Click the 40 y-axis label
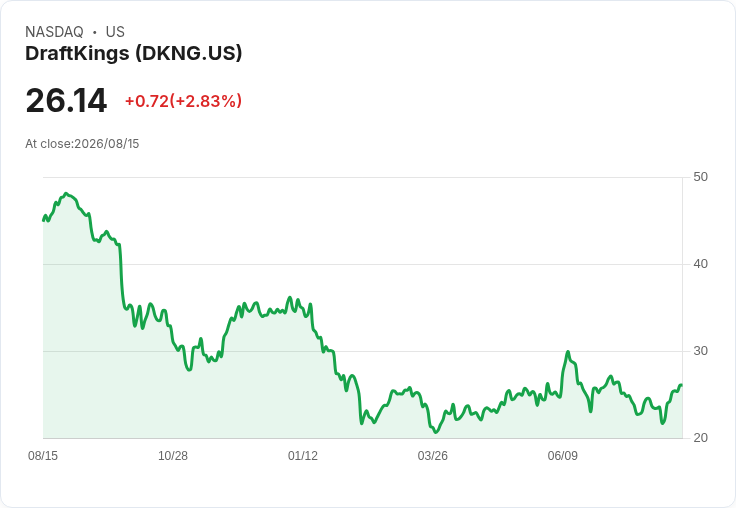The image size is (736, 508). coord(700,264)
